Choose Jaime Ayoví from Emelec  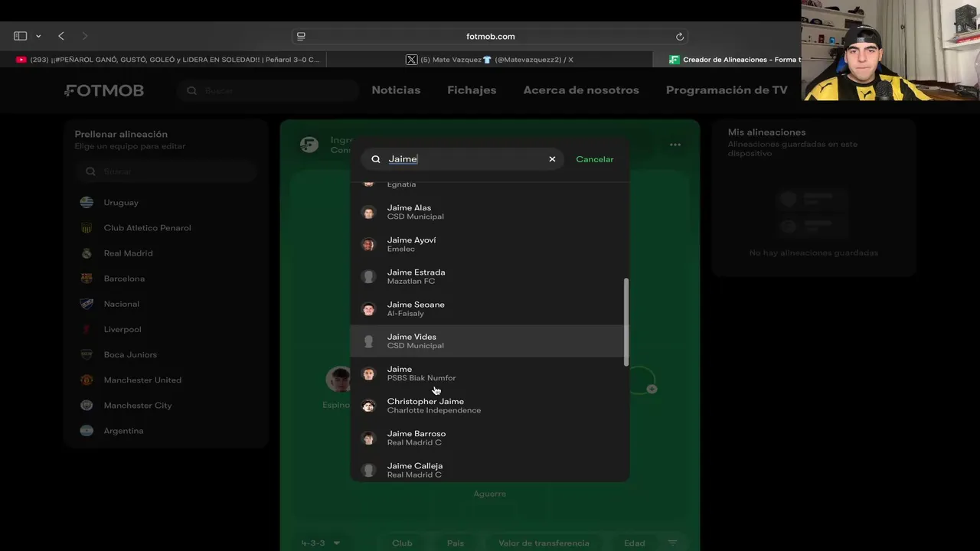[490, 244]
